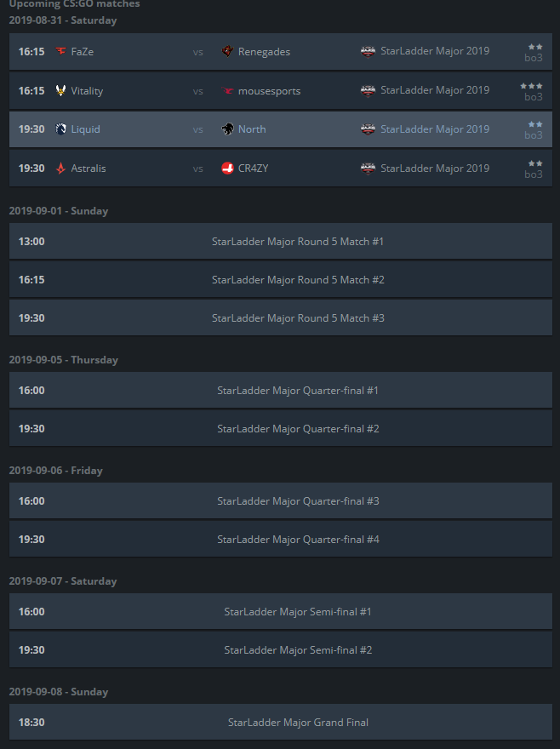
Task: Select the Astralis team name text
Action: coord(89,169)
